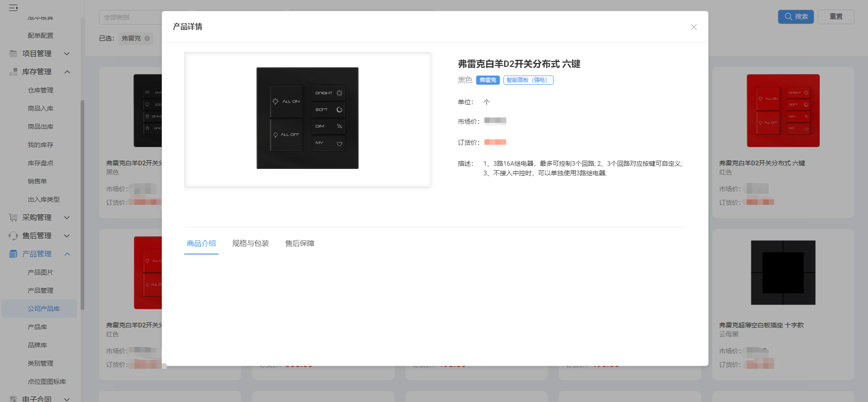Open 产品图片 menu item
The image size is (868, 402).
point(41,272)
